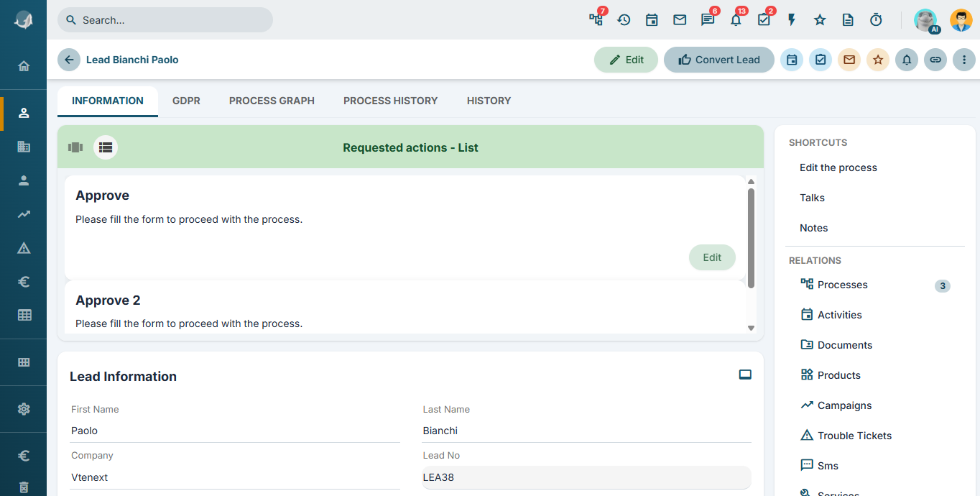
Task: Open Edit the process shortcut
Action: click(x=838, y=167)
